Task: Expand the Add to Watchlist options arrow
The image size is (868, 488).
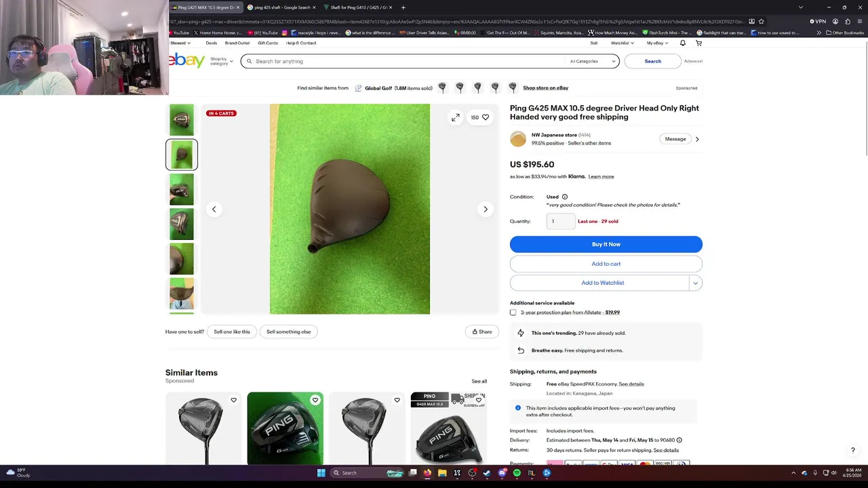Action: pyautogui.click(x=695, y=283)
